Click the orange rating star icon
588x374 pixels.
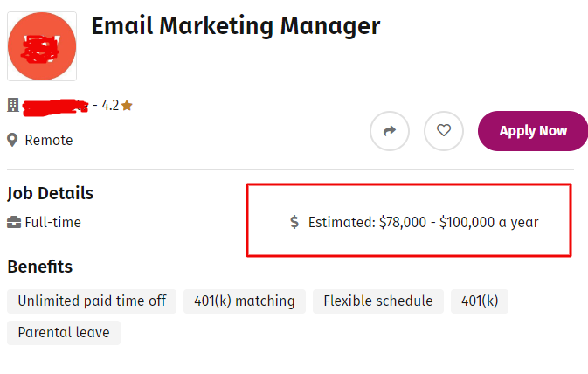pos(128,106)
